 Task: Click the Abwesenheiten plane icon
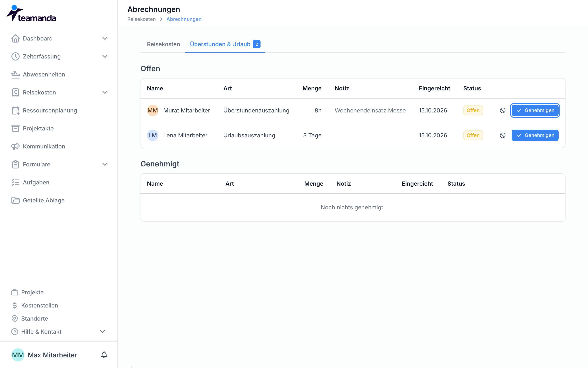(15, 74)
